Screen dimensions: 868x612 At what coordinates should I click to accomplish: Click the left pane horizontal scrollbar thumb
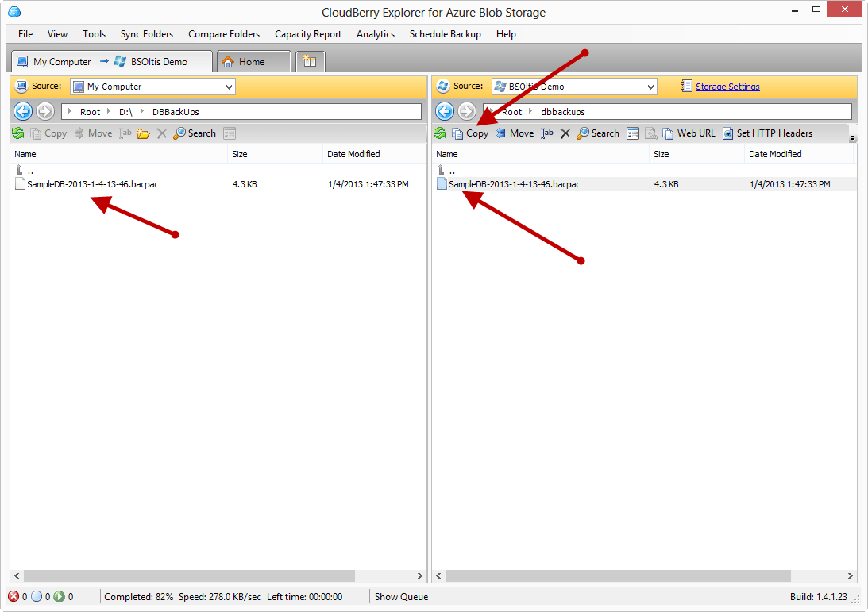pyautogui.click(x=189, y=576)
